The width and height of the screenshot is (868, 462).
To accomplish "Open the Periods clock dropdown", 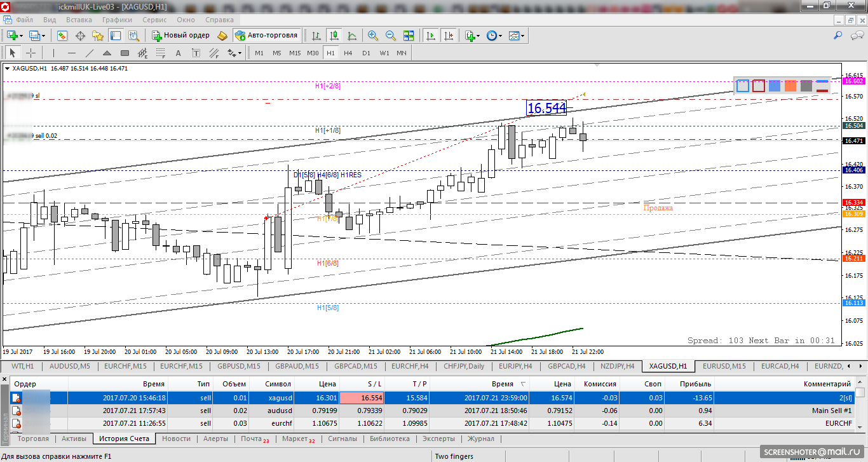I will click(494, 36).
